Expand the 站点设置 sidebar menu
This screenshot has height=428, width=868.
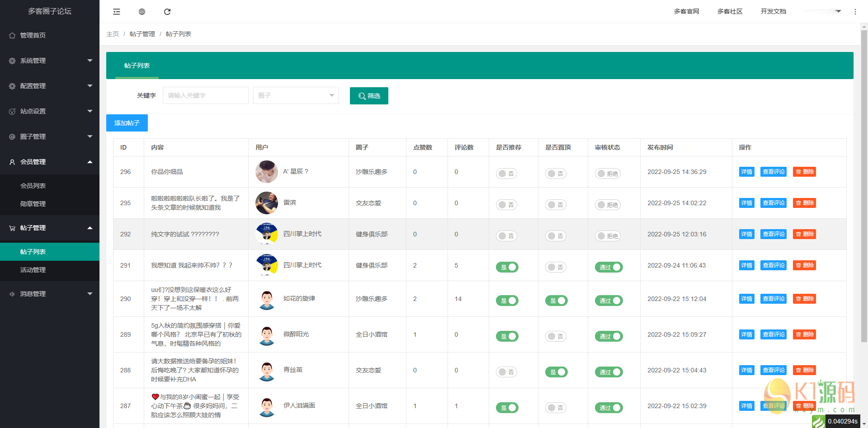50,111
